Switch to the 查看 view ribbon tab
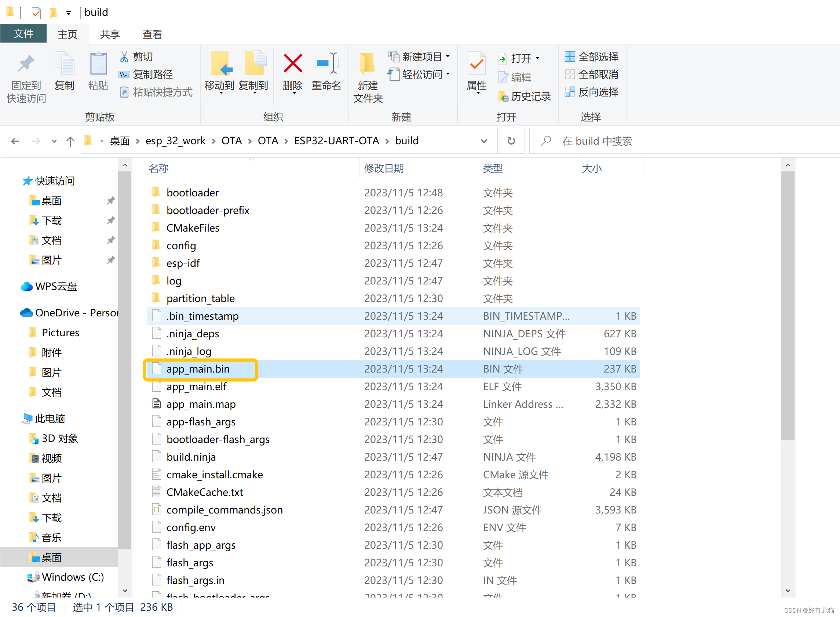840x617 pixels. [x=152, y=35]
